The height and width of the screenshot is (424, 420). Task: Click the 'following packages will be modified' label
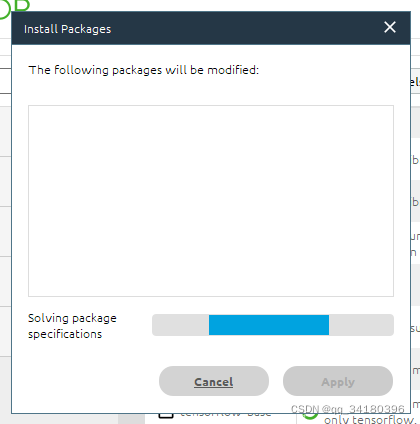(144, 70)
